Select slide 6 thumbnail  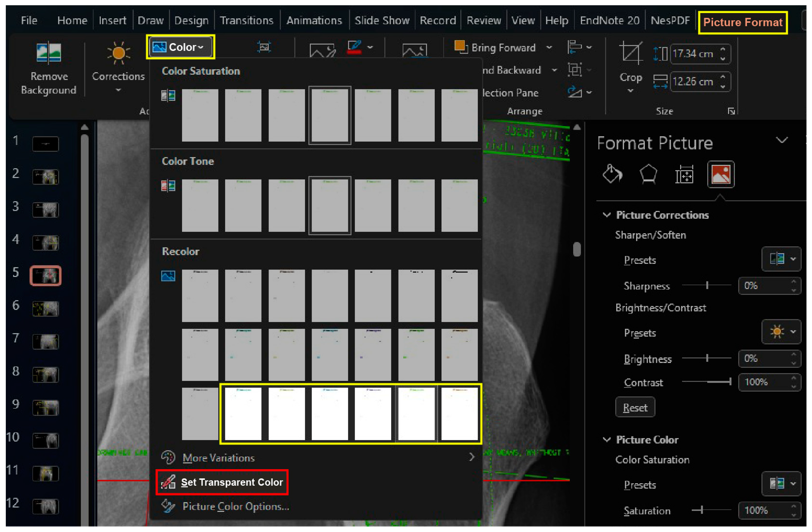coord(45,308)
